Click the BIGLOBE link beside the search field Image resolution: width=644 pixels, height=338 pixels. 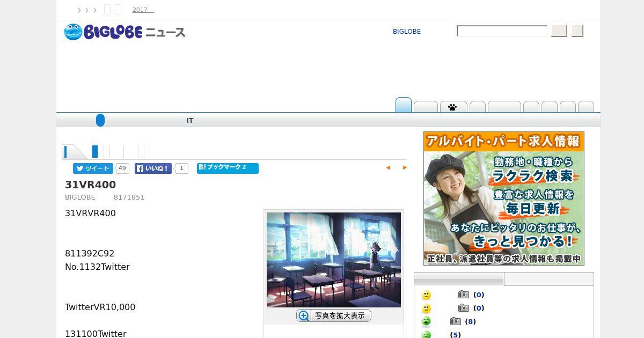(x=407, y=32)
